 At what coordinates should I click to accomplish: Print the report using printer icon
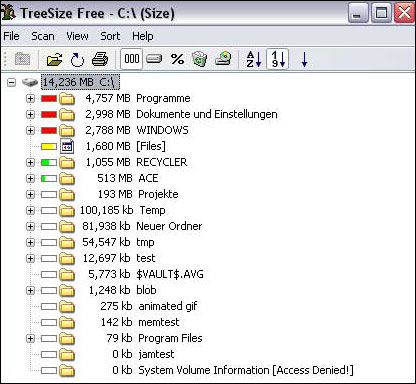point(100,60)
